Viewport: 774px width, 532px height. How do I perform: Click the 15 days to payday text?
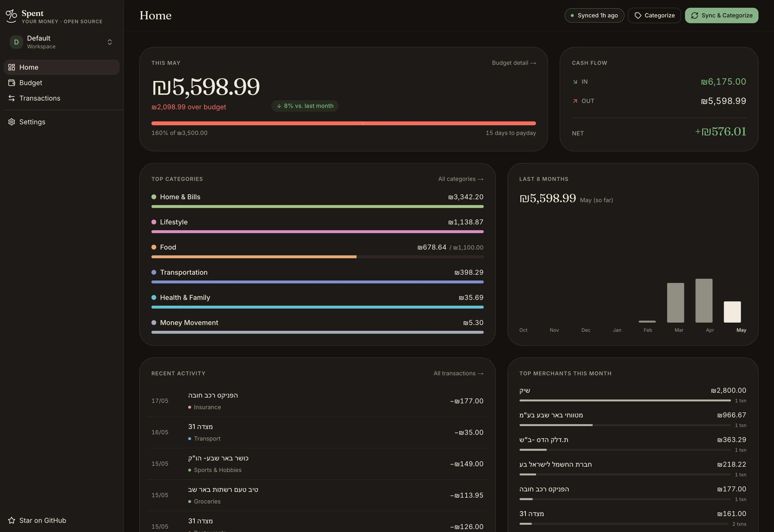click(x=511, y=133)
